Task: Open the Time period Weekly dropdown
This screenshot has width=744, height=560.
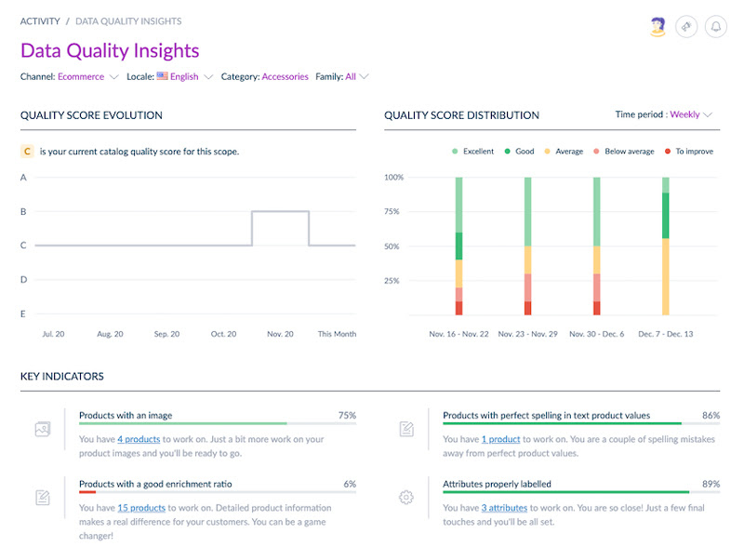Action: (690, 115)
